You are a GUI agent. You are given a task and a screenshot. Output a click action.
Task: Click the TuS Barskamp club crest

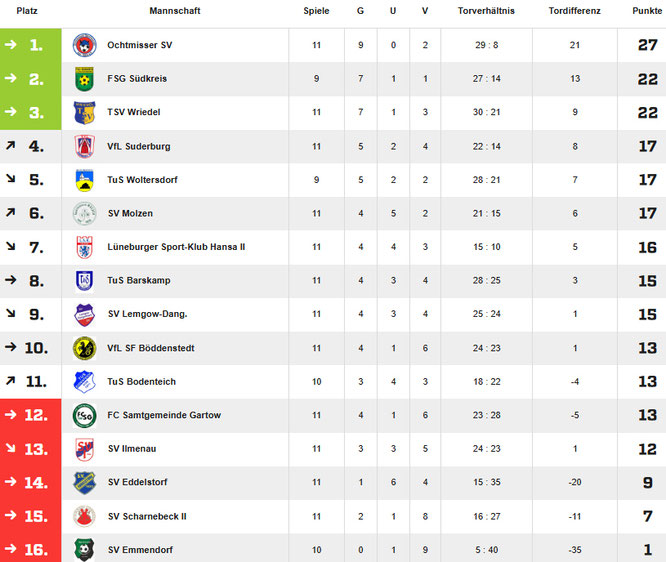[x=84, y=281]
